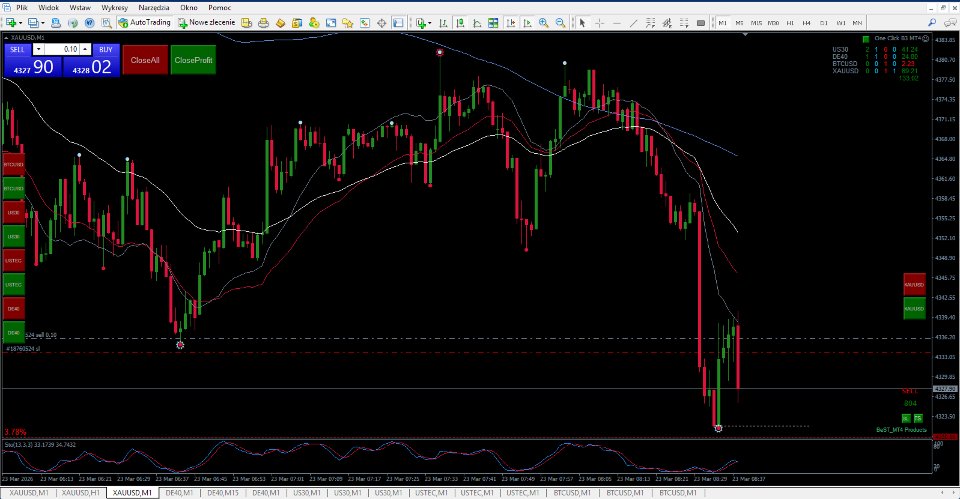Switch to the DE40,M15 chart tab
960x499 pixels.
click(x=223, y=493)
